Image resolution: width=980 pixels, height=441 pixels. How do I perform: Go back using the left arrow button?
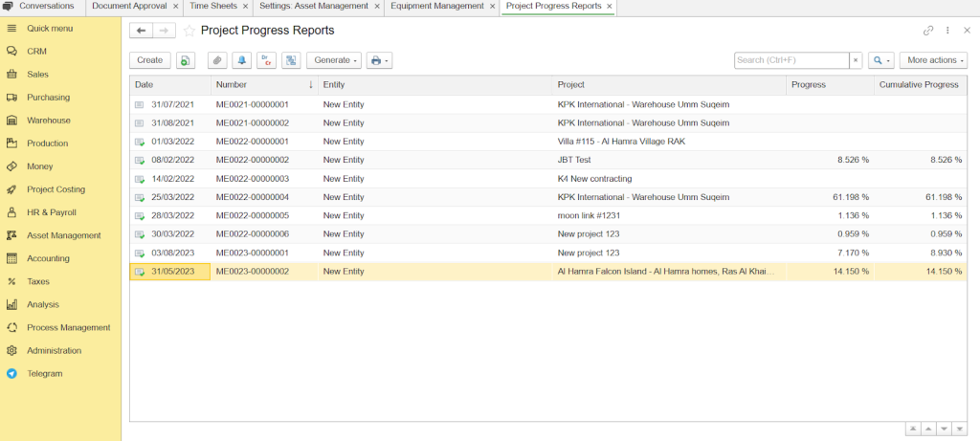[x=142, y=31]
